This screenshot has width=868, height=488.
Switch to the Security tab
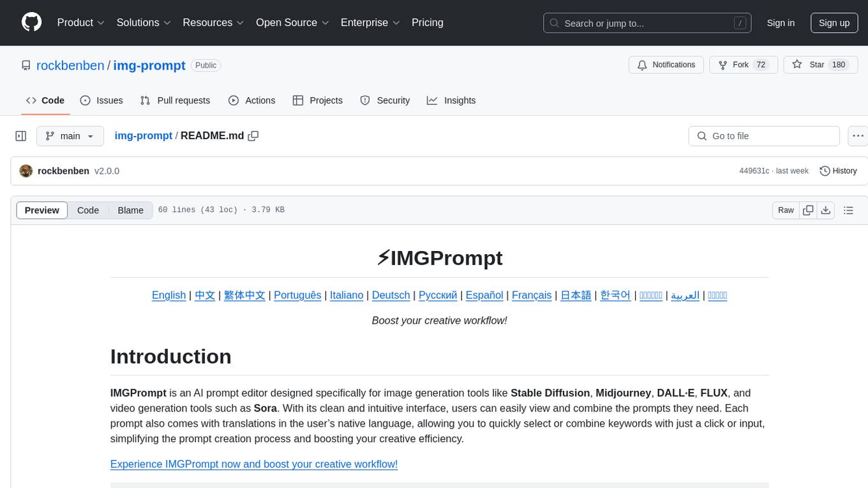click(385, 100)
